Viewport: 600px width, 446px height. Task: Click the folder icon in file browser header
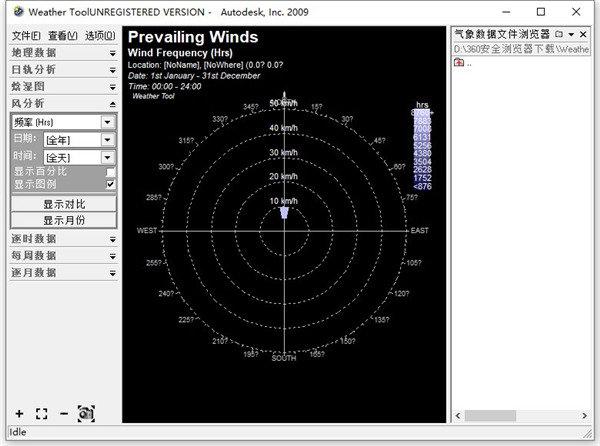pos(558,34)
